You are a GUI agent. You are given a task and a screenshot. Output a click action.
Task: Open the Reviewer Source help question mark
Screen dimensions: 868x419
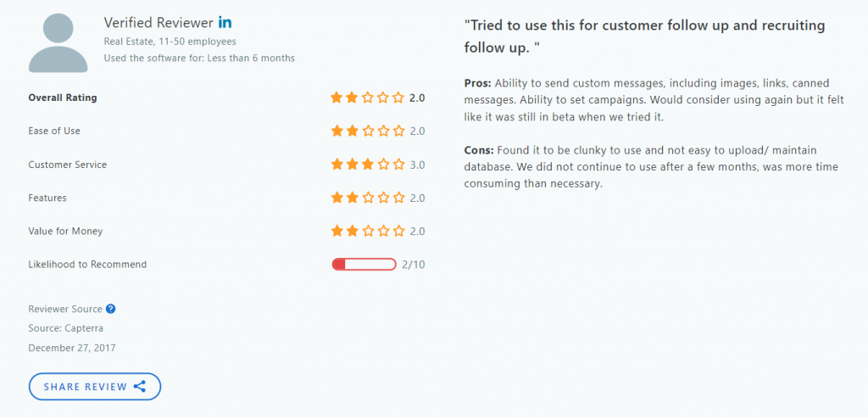pos(111,310)
